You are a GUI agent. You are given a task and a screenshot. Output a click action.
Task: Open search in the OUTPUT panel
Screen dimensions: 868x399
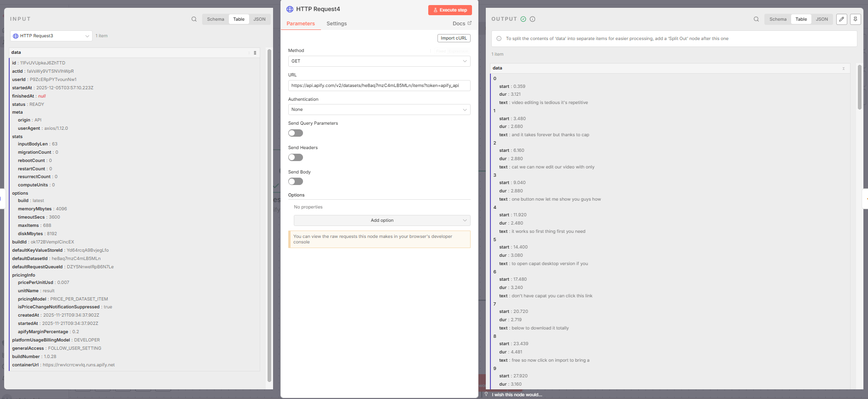756,19
